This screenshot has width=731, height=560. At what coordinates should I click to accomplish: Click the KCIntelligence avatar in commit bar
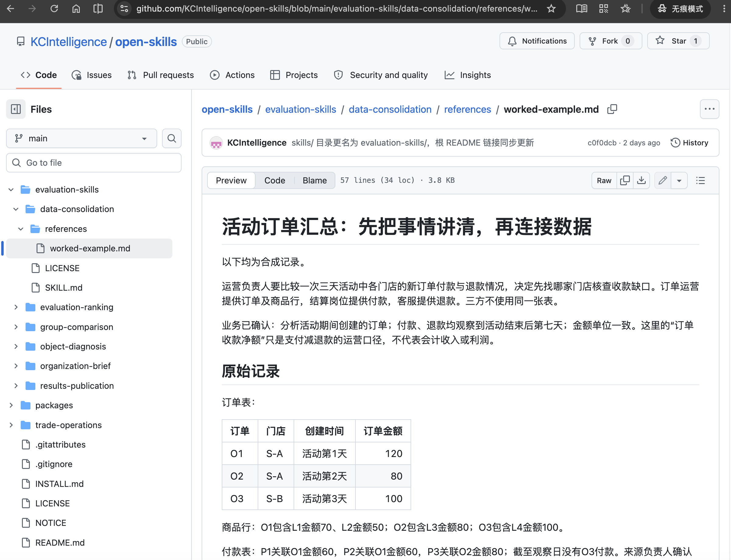tap(216, 143)
